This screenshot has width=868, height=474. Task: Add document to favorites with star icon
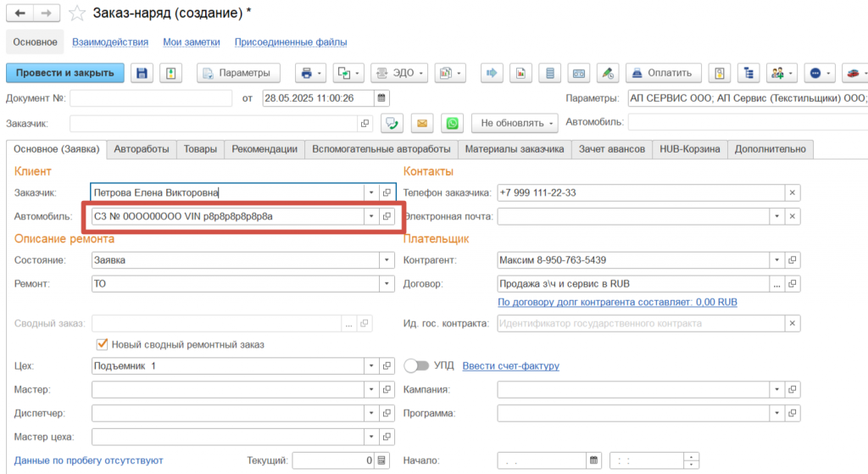click(x=77, y=14)
